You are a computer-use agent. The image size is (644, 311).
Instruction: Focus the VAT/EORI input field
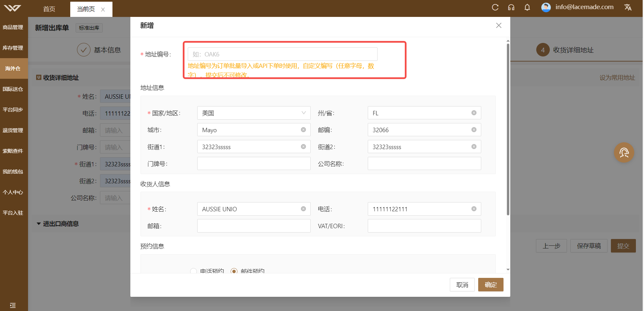pos(424,226)
